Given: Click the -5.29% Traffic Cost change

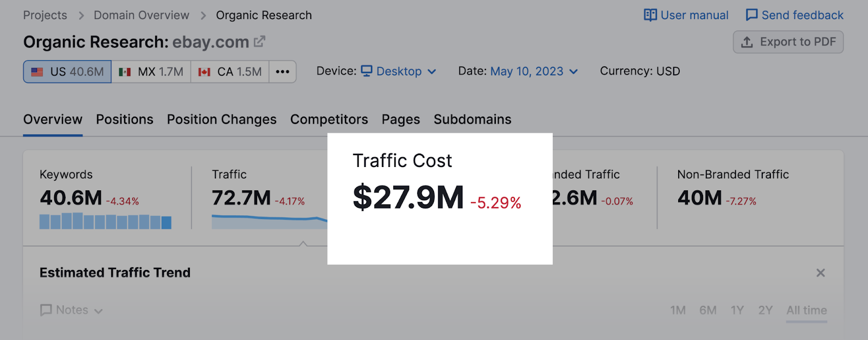Looking at the screenshot, I should point(496,203).
